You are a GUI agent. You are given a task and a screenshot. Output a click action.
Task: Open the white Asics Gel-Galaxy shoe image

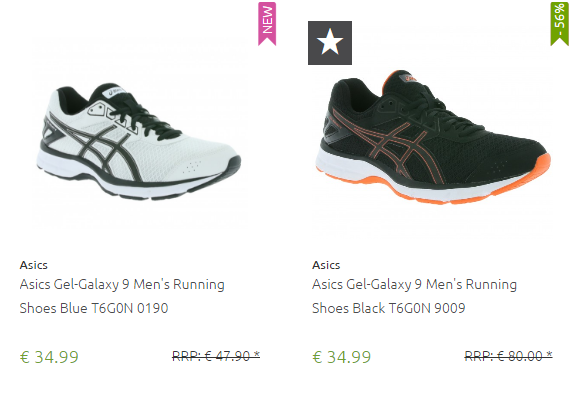(x=139, y=141)
